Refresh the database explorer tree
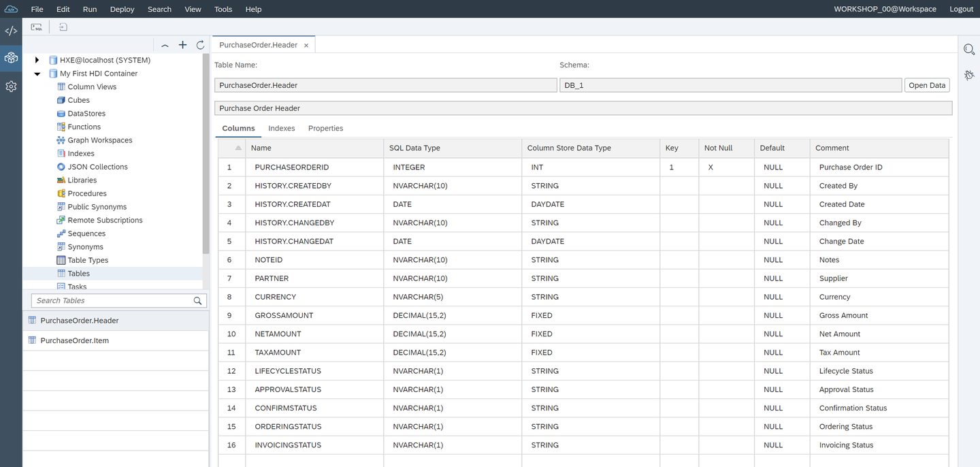This screenshot has width=980, height=467. point(200,45)
